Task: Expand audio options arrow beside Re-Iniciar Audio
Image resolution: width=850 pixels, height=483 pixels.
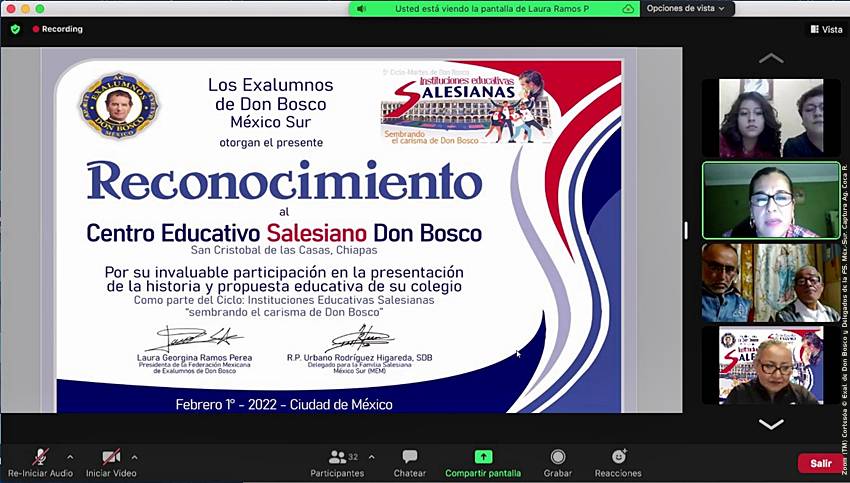Action: click(x=70, y=457)
